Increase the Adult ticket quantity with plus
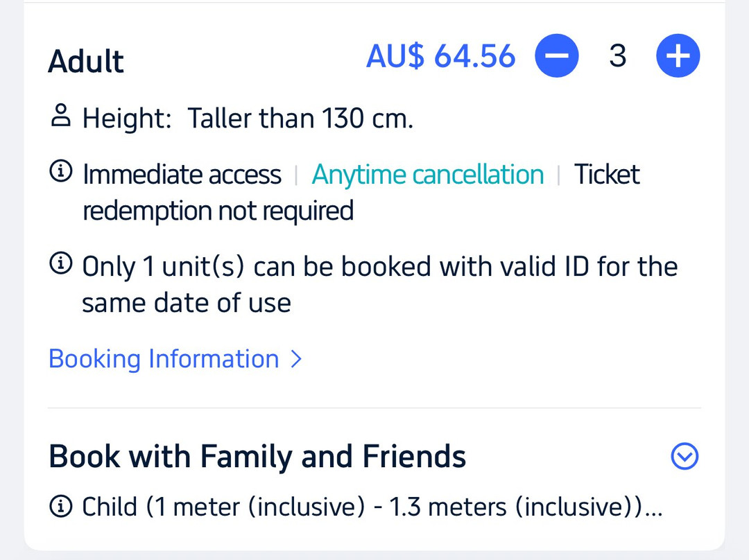749x560 pixels. coord(678,56)
